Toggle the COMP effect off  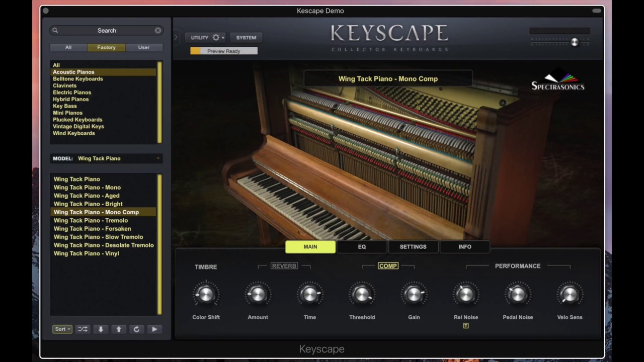click(x=388, y=266)
